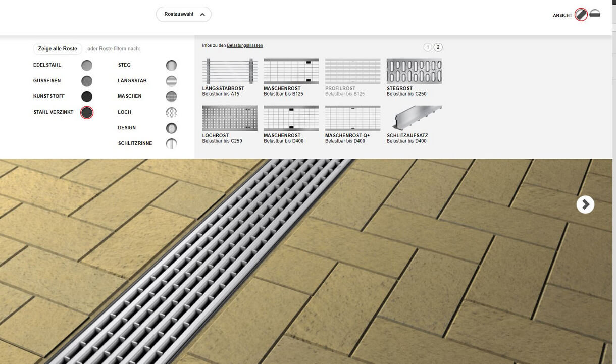Viewport: 616px width, 364px height.
Task: Open the Belastungsklassen info link
Action: coord(245,46)
